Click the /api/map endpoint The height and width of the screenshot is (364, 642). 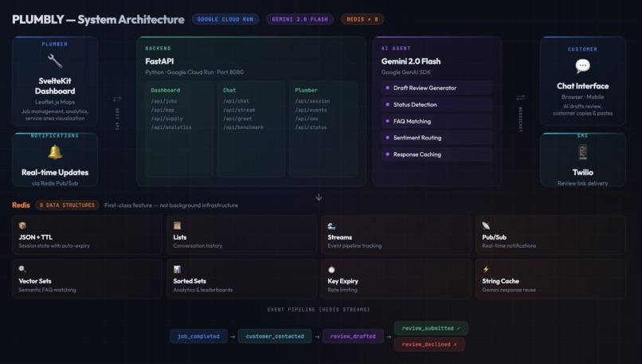click(x=162, y=110)
